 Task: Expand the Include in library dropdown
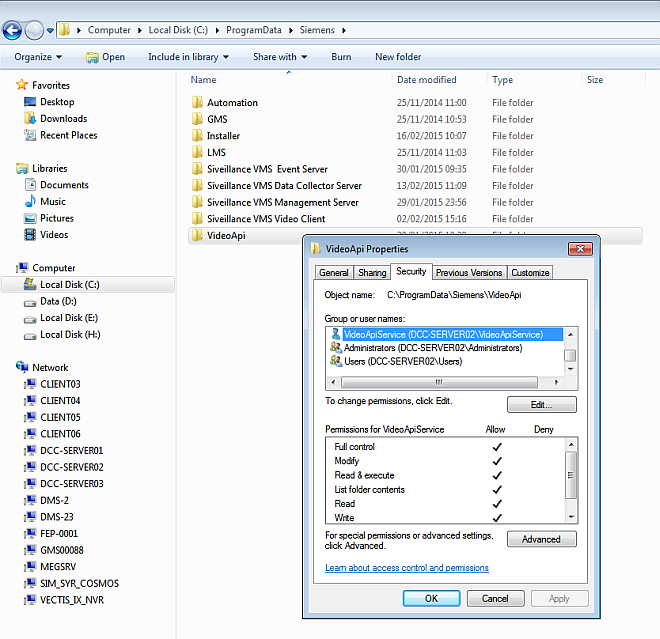188,57
